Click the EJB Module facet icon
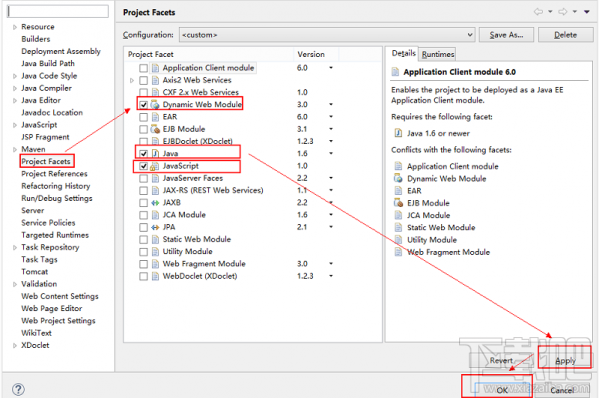This screenshot has width=599, height=398. pyautogui.click(x=155, y=129)
